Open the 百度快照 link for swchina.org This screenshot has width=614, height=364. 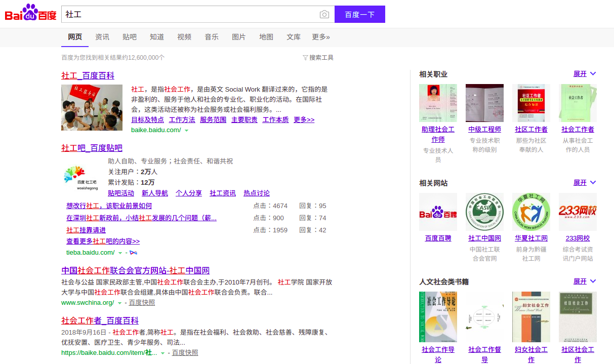click(x=142, y=303)
